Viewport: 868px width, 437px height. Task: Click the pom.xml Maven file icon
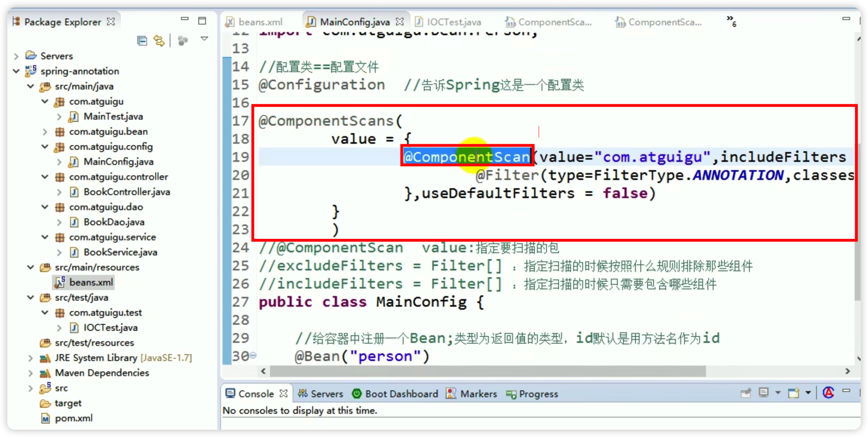click(45, 418)
